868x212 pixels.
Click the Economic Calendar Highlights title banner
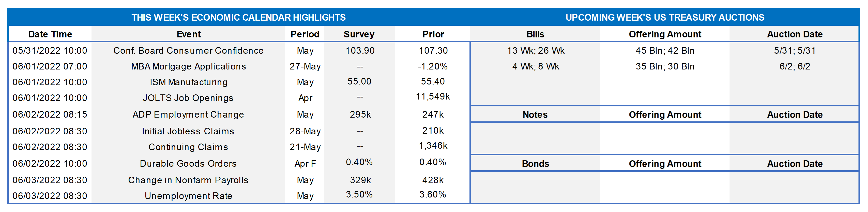pyautogui.click(x=238, y=17)
